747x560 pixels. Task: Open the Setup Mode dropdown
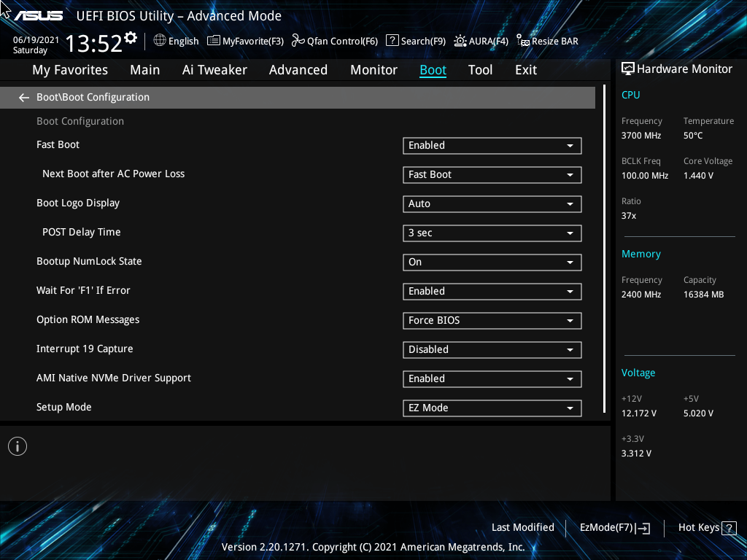[492, 408]
